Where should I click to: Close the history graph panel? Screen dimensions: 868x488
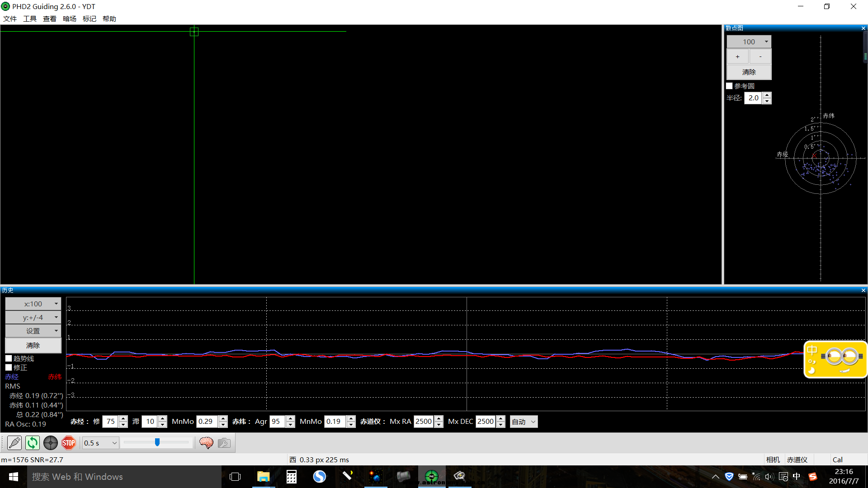[x=863, y=290]
